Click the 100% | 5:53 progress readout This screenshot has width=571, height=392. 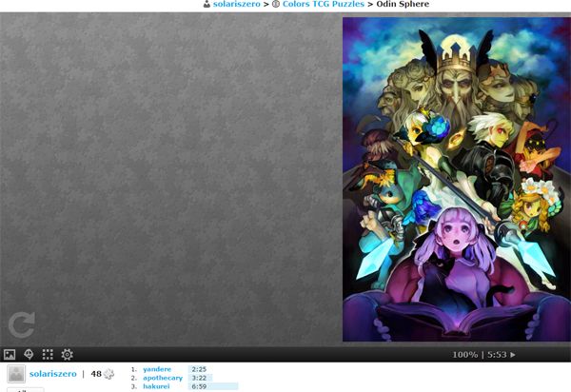(x=480, y=355)
